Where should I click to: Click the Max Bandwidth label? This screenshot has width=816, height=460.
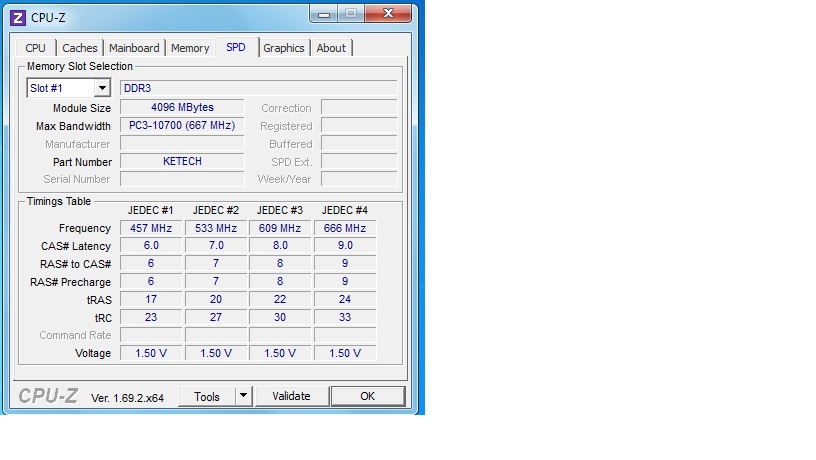click(73, 126)
